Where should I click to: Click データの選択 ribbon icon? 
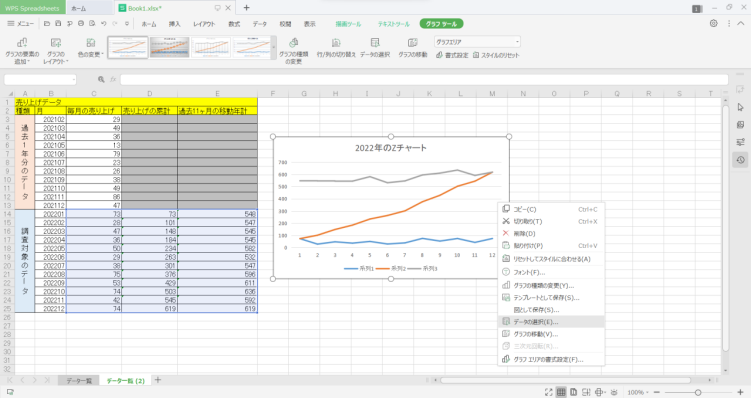pos(375,48)
